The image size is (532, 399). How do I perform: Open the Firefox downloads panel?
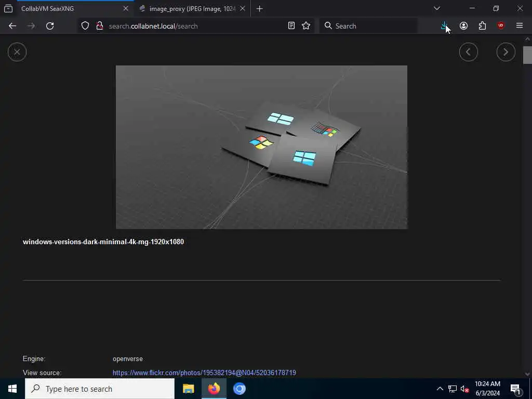(x=445, y=26)
